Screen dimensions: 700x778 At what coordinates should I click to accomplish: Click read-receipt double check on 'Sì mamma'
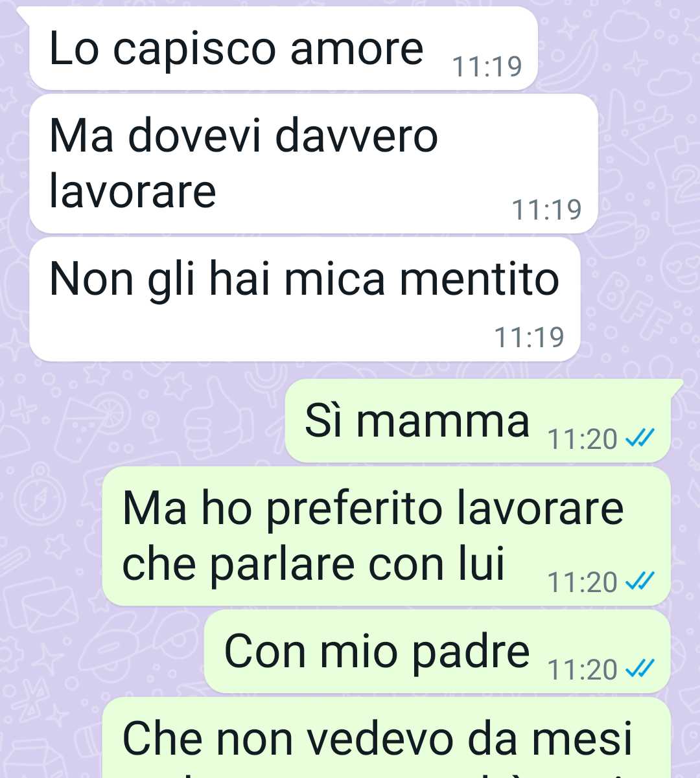(639, 439)
